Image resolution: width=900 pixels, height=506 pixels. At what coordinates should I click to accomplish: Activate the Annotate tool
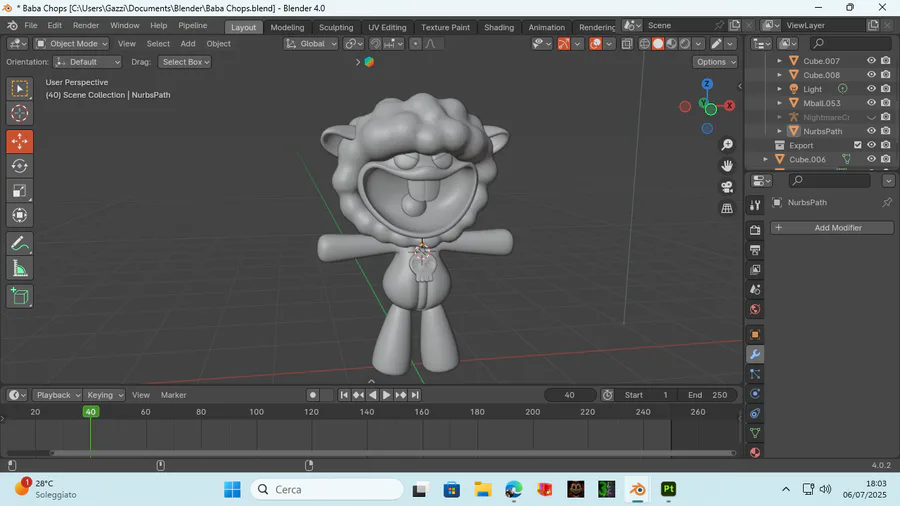20,244
